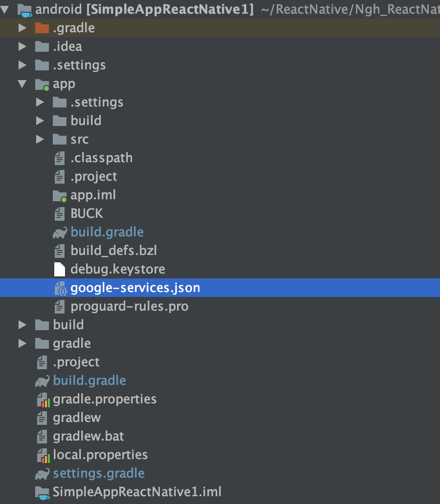The height and width of the screenshot is (504, 440).
Task: Expand the gradle folder arrow
Action: [x=22, y=344]
